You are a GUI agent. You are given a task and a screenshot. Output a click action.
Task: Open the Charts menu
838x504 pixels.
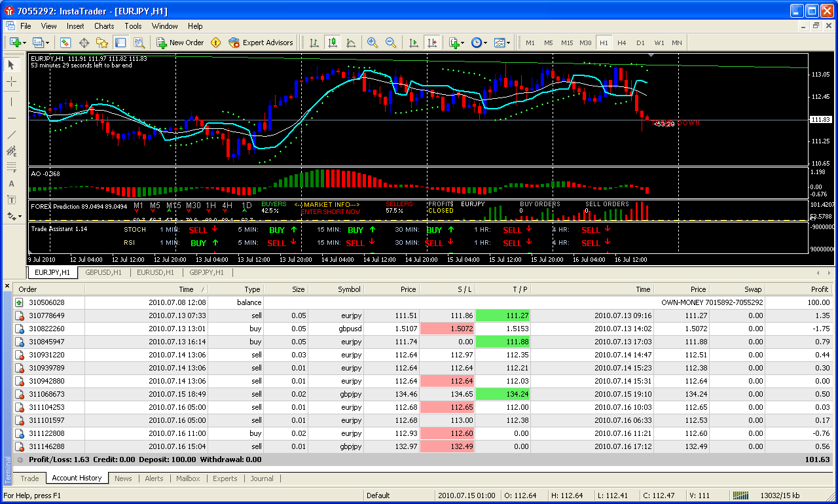pyautogui.click(x=104, y=26)
